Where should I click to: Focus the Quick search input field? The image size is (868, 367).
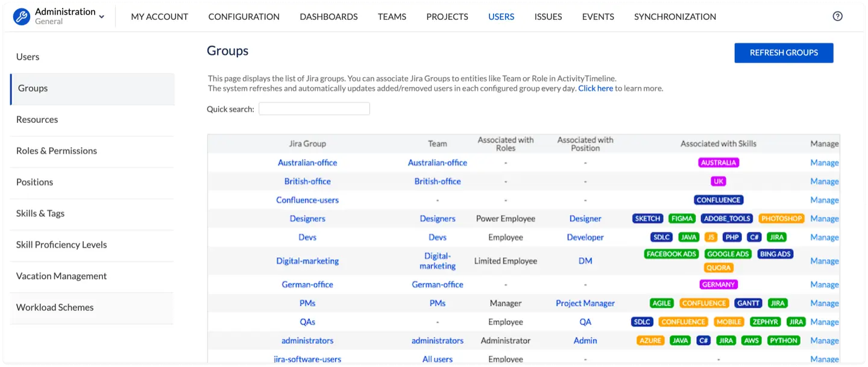click(x=314, y=109)
